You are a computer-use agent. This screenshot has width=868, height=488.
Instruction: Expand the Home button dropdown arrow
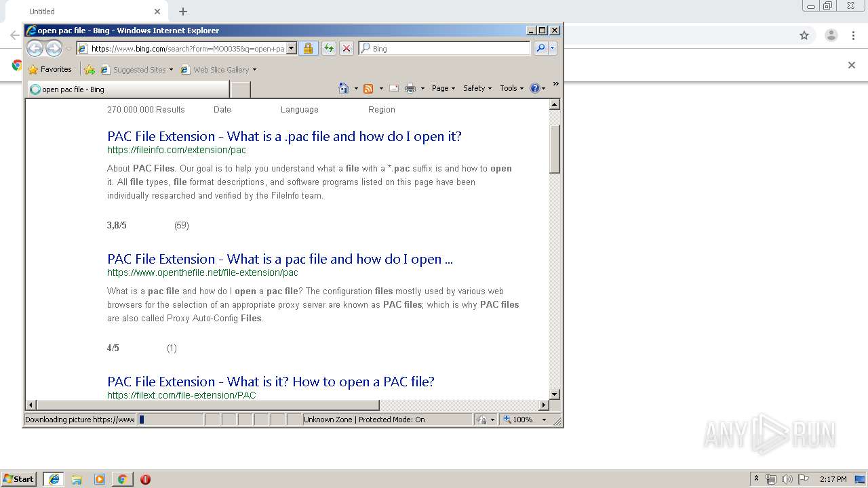[356, 88]
